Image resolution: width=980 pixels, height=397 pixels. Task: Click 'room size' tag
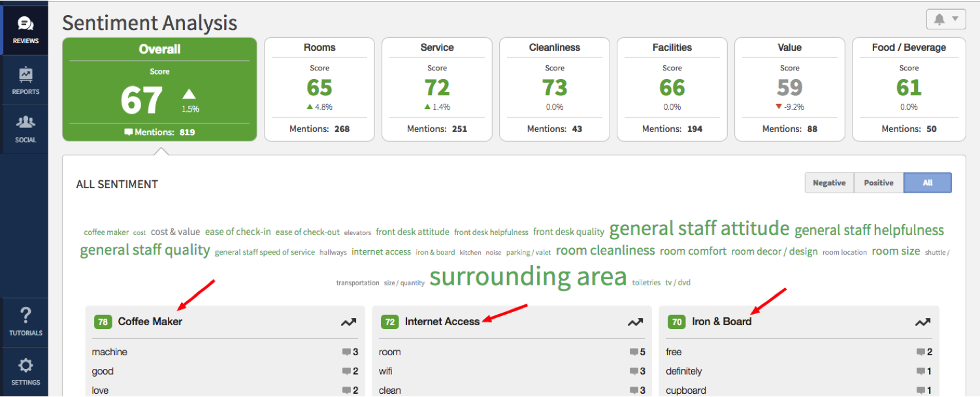click(x=896, y=251)
